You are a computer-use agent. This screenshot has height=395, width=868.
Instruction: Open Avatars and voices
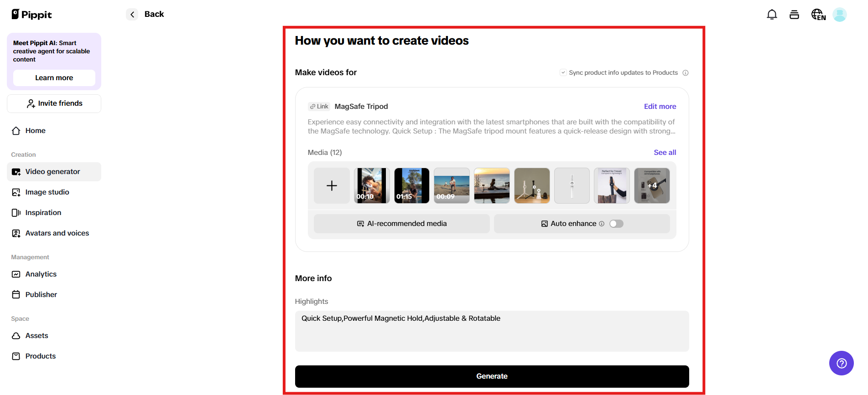click(54, 233)
